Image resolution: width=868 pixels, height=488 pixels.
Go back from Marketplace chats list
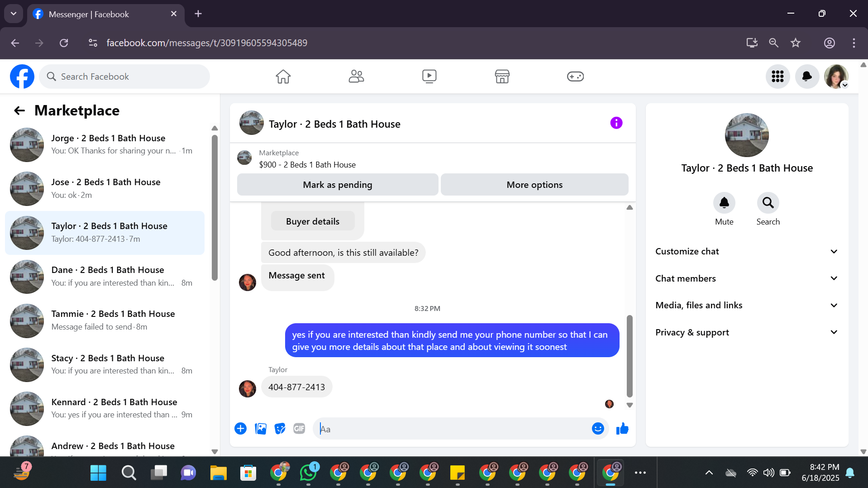[x=19, y=110]
